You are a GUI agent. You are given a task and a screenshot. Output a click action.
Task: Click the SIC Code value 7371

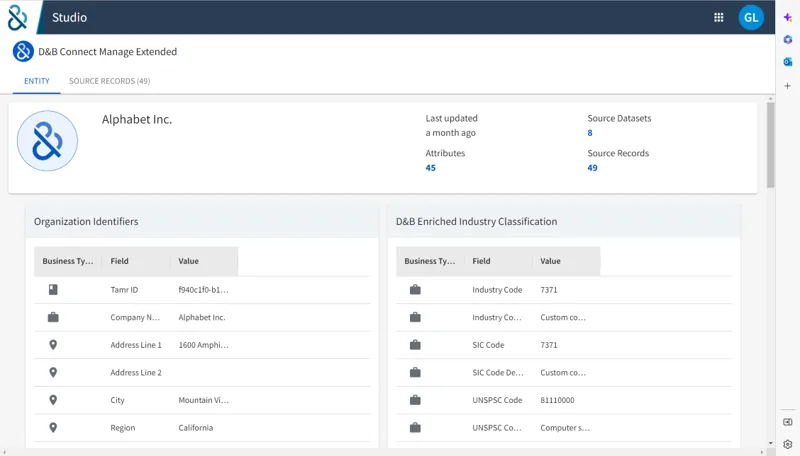point(548,345)
